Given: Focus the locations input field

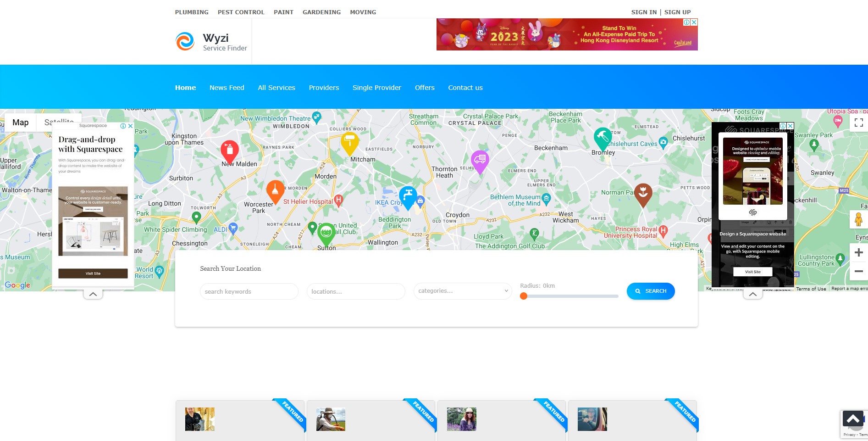Looking at the screenshot, I should point(356,291).
